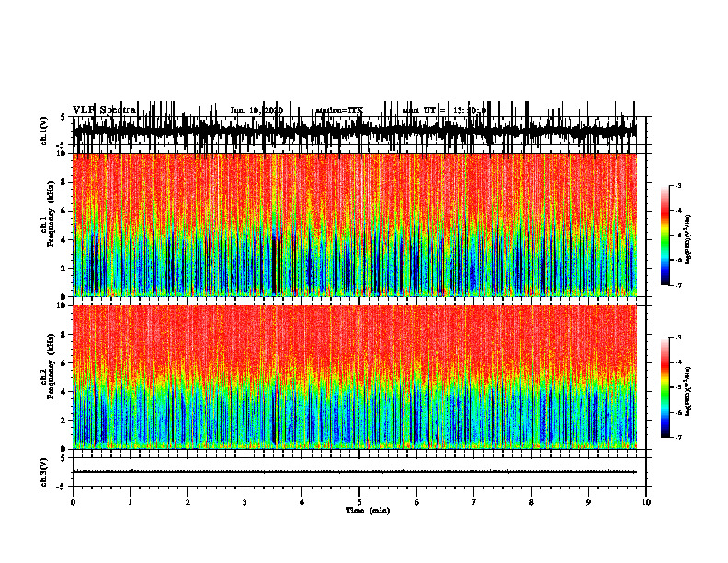The height and width of the screenshot is (563, 728).
Task: Click the ch.1 color bar "log(PSD)(V²/Hz)" label
Action: point(688,240)
